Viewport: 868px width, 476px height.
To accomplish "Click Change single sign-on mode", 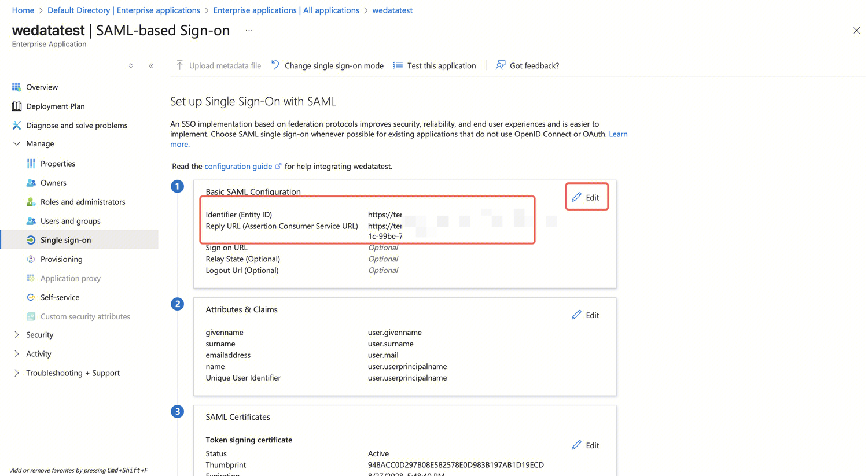I will (x=328, y=66).
